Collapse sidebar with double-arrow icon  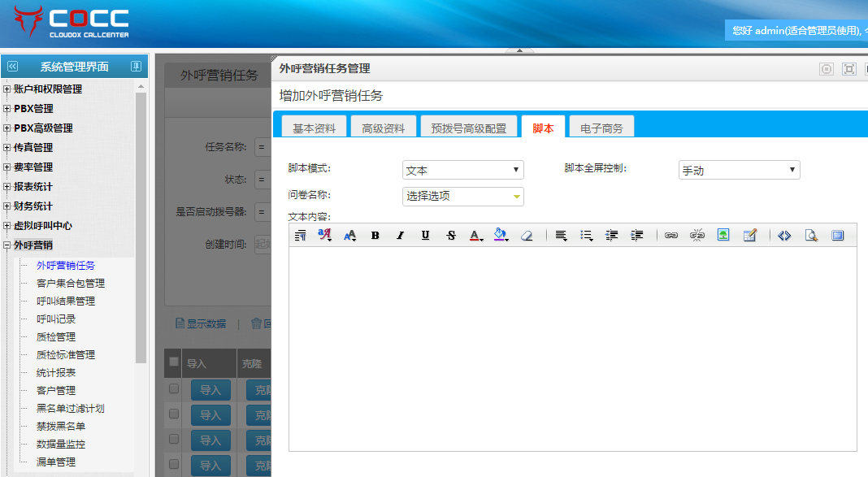[x=12, y=67]
